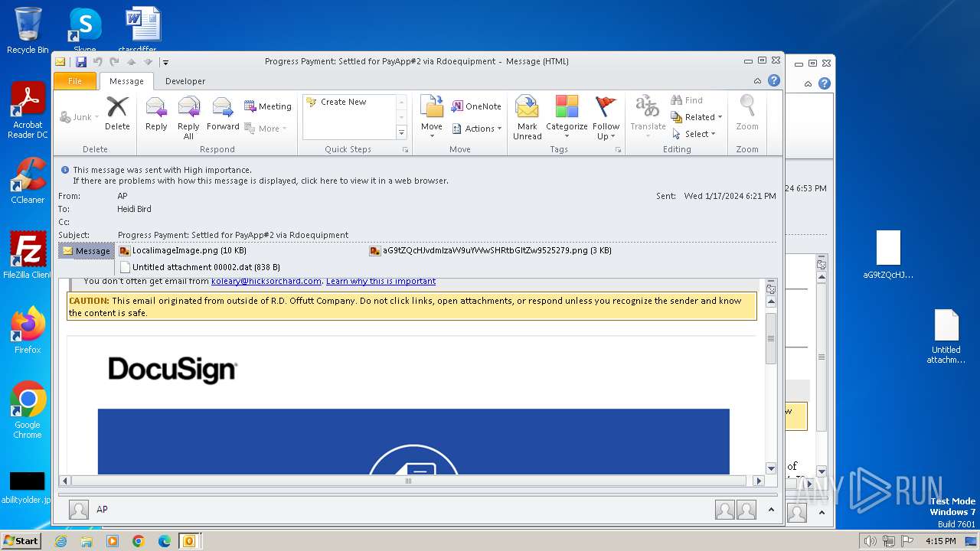The image size is (980, 551).
Task: Open the Untitled attachm... desktop file
Action: coord(946,337)
